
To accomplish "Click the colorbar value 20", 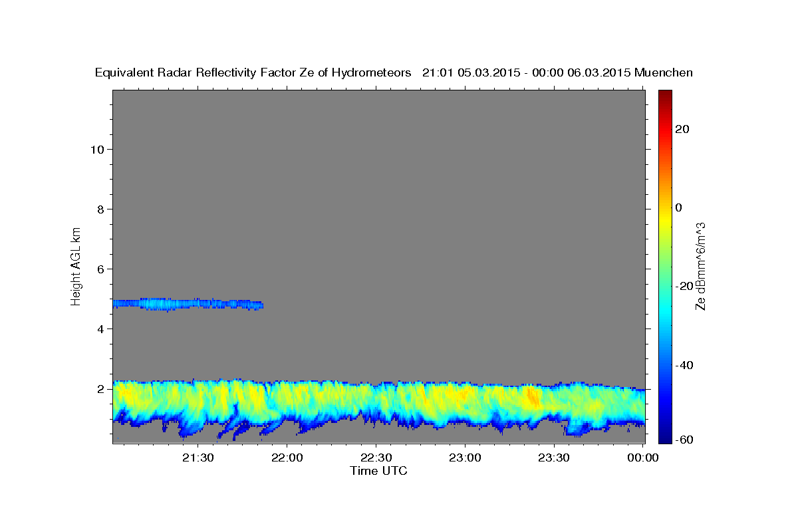I will 682,129.
